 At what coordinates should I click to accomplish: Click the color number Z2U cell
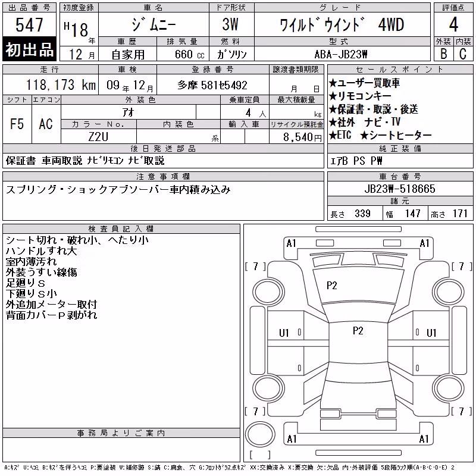click(98, 137)
